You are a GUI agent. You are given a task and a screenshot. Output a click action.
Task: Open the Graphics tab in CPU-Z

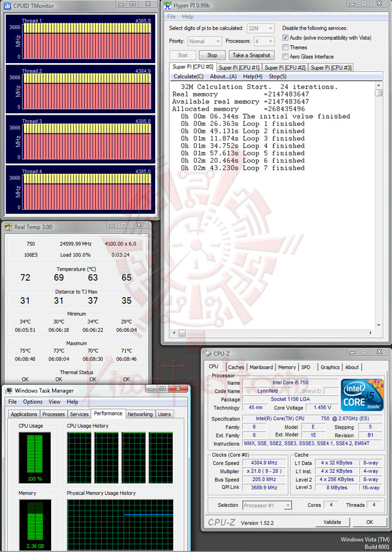tap(330, 367)
